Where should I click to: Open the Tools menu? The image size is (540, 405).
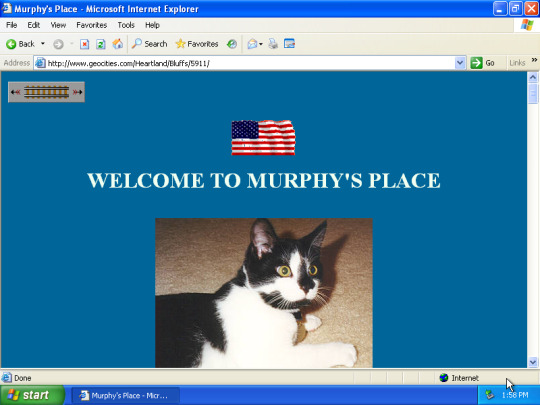[x=126, y=25]
